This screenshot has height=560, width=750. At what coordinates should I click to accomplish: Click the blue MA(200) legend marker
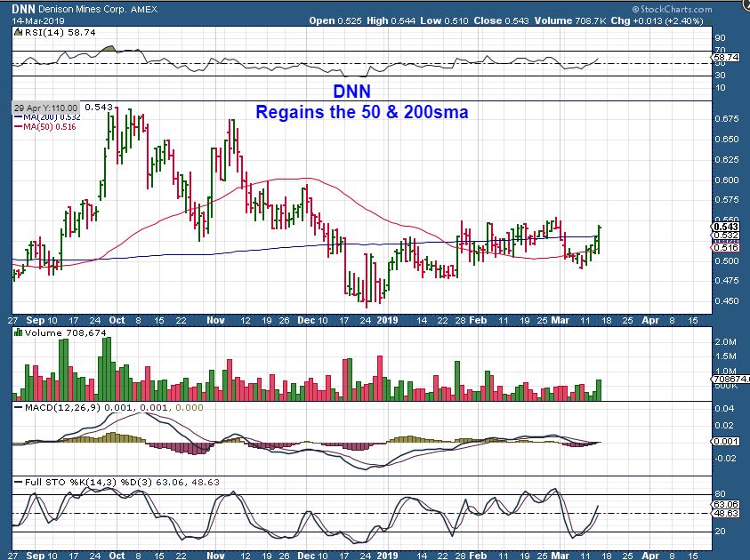pos(17,116)
